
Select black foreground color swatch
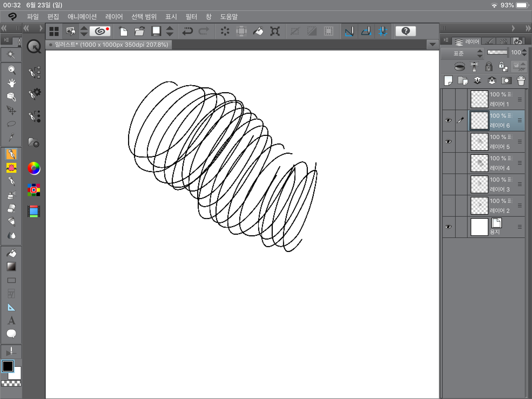(x=8, y=366)
